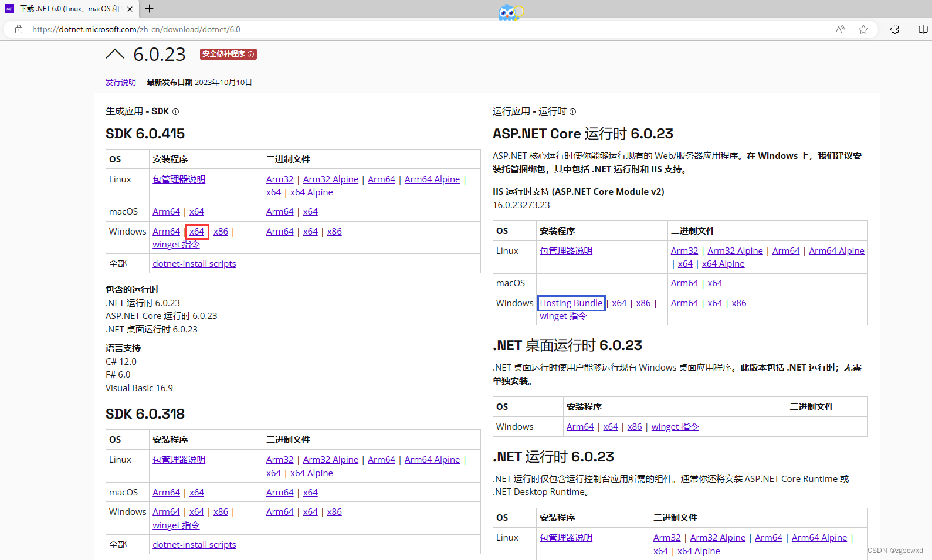Download ASP.NET Core Windows x64 installer

click(619, 303)
